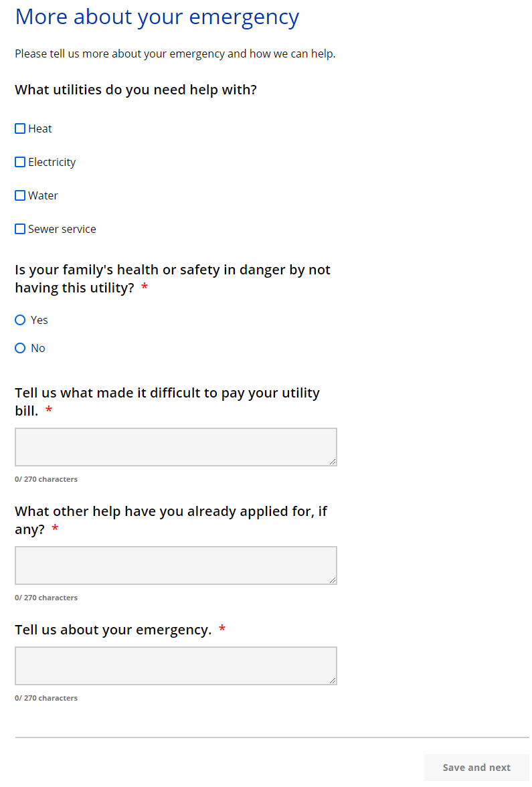Check the Heat utility checkbox

click(20, 128)
